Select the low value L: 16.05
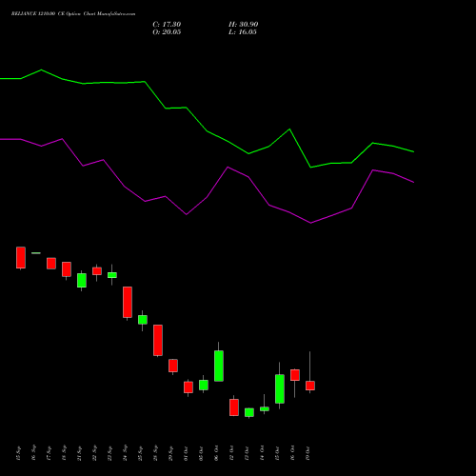Viewport: 476px width, 476px height. (x=243, y=32)
